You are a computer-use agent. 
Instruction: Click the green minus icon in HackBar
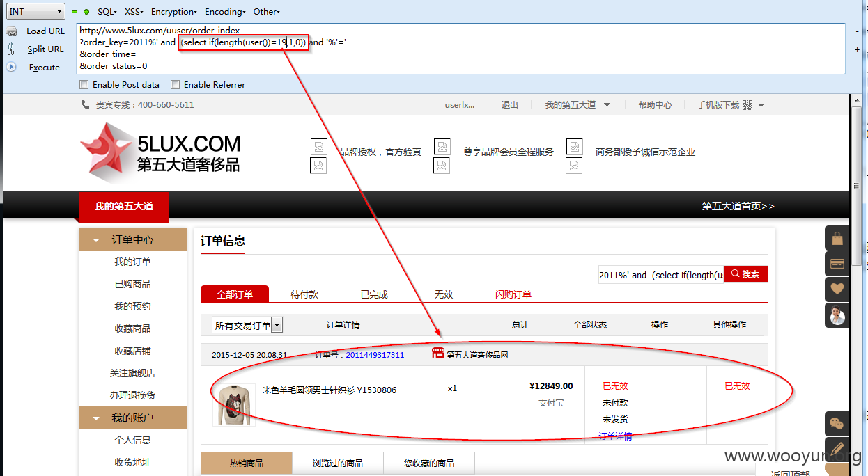(75, 12)
